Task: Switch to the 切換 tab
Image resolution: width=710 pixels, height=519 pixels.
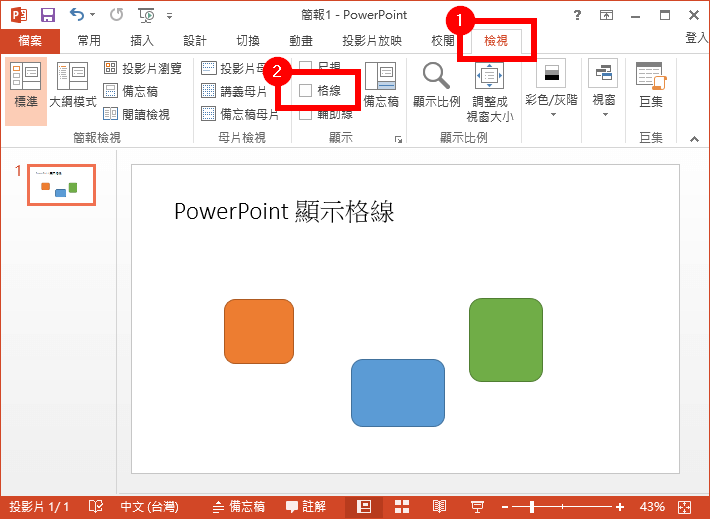Action: (x=248, y=41)
